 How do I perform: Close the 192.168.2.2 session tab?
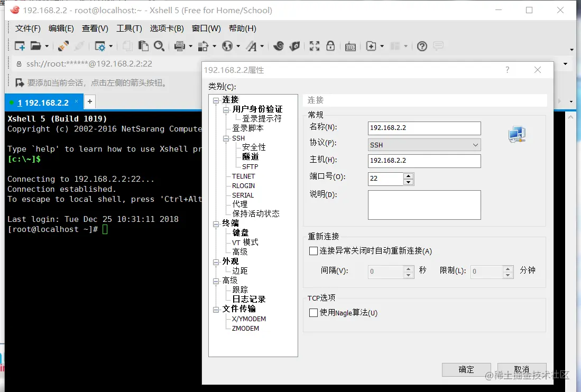(76, 101)
